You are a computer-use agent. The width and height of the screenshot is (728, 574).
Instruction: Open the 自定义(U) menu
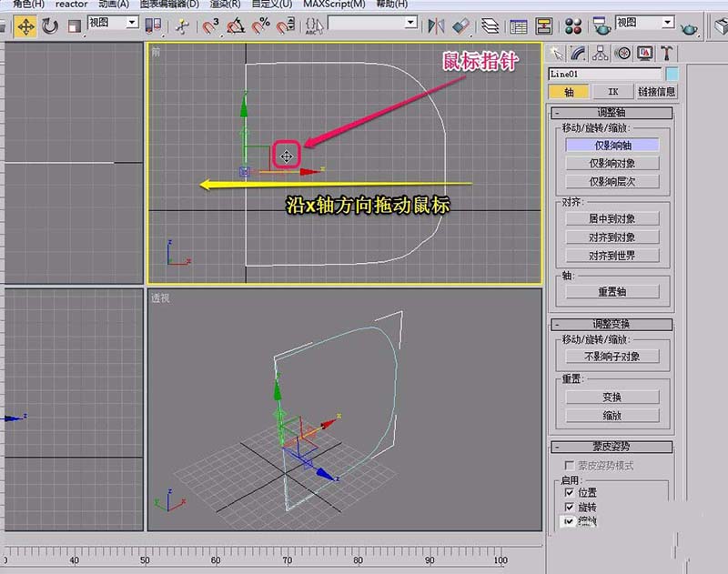[272, 5]
